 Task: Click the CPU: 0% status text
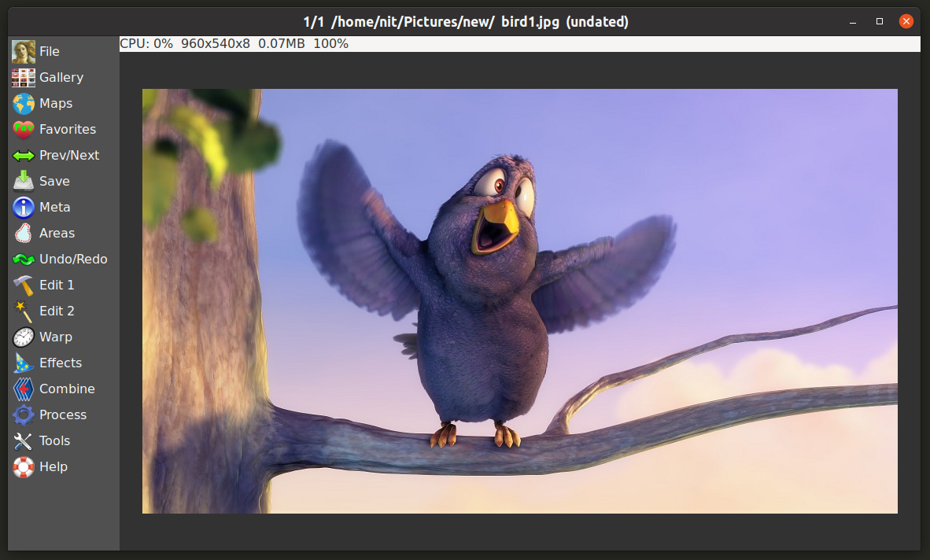pyautogui.click(x=146, y=44)
